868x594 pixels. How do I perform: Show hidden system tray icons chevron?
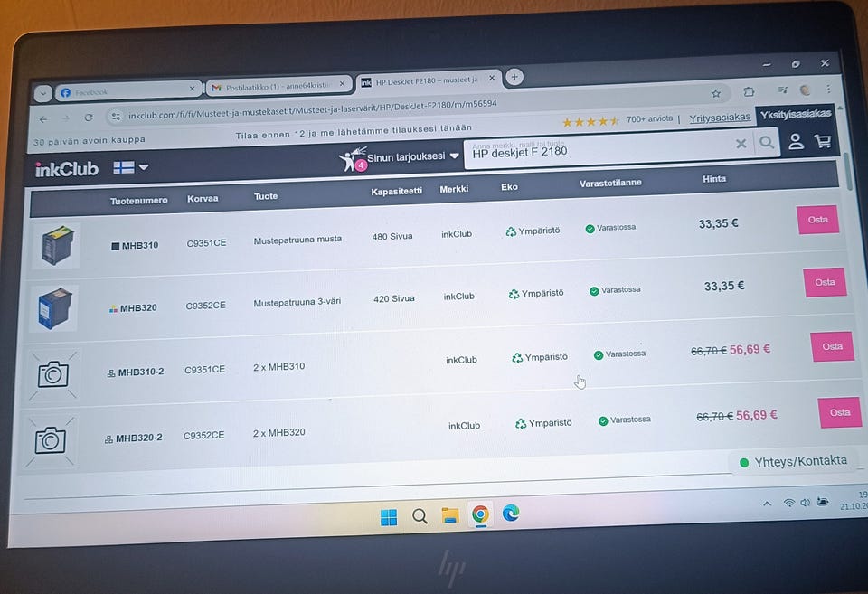tap(768, 504)
